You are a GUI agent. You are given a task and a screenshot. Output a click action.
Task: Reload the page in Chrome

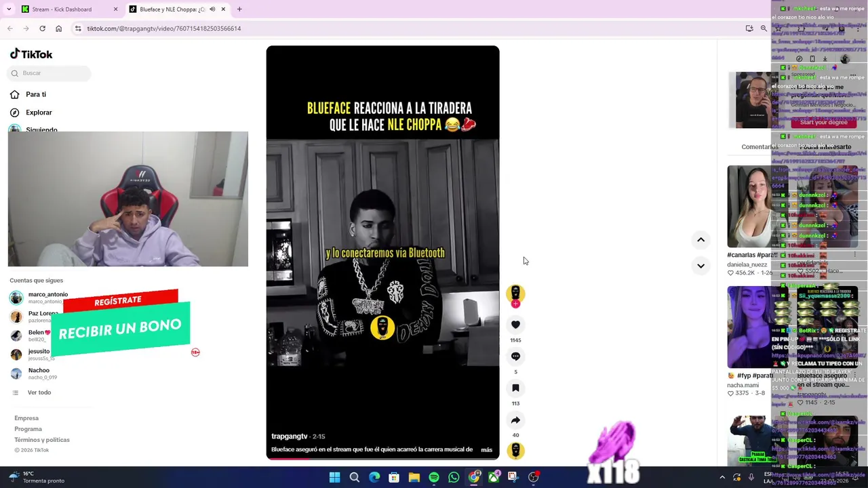(42, 28)
